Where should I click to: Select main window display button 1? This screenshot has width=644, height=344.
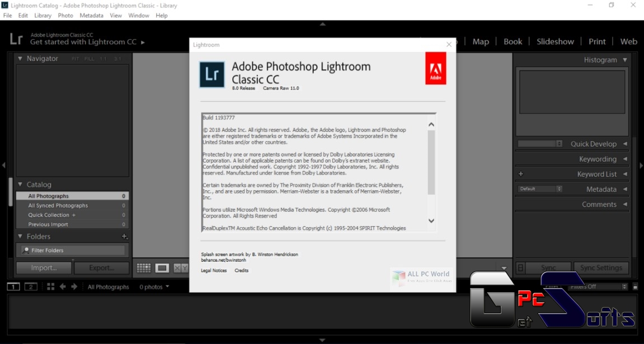13,286
